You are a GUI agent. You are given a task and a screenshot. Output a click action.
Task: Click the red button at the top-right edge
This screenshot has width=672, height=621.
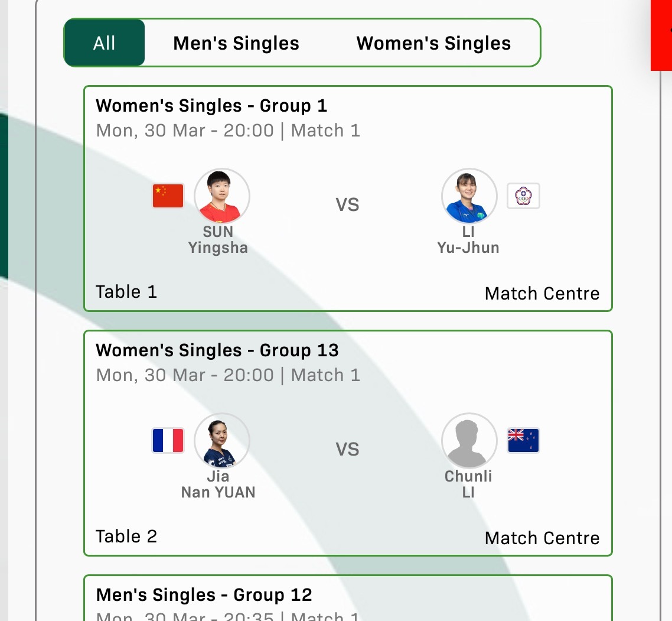click(661, 35)
